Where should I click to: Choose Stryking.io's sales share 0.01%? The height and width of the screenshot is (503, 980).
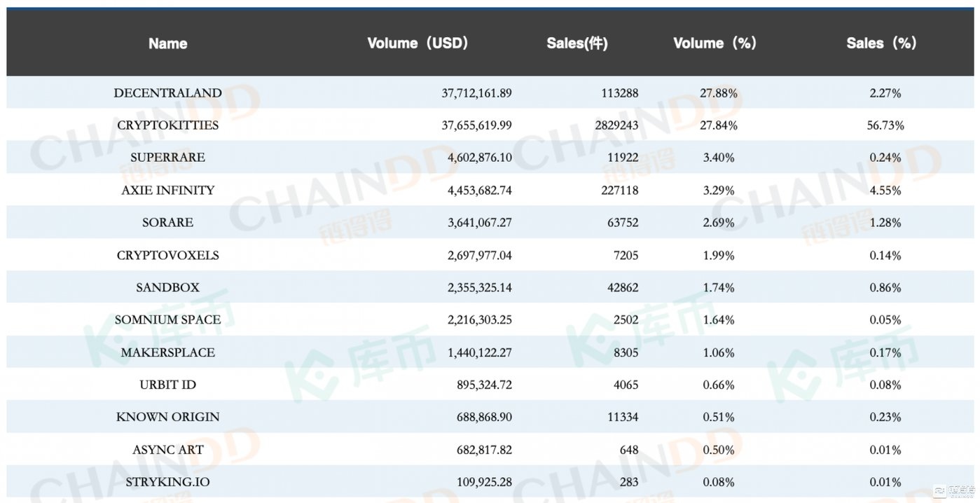pyautogui.click(x=885, y=483)
